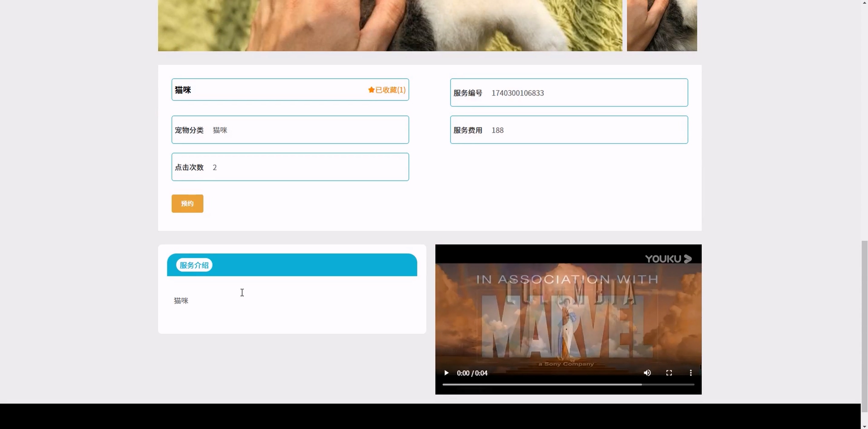The image size is (868, 429).
Task: Open video more-options menu
Action: tap(690, 373)
